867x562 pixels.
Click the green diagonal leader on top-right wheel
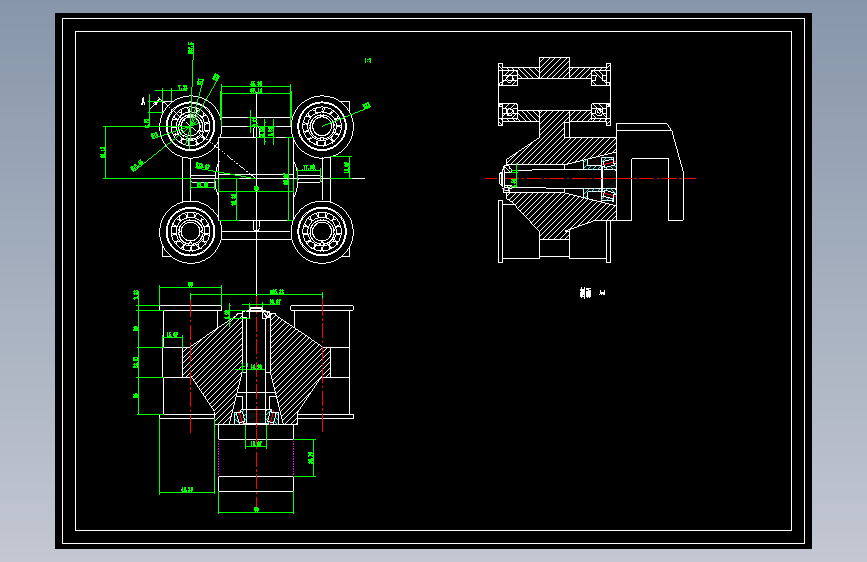coord(347,116)
